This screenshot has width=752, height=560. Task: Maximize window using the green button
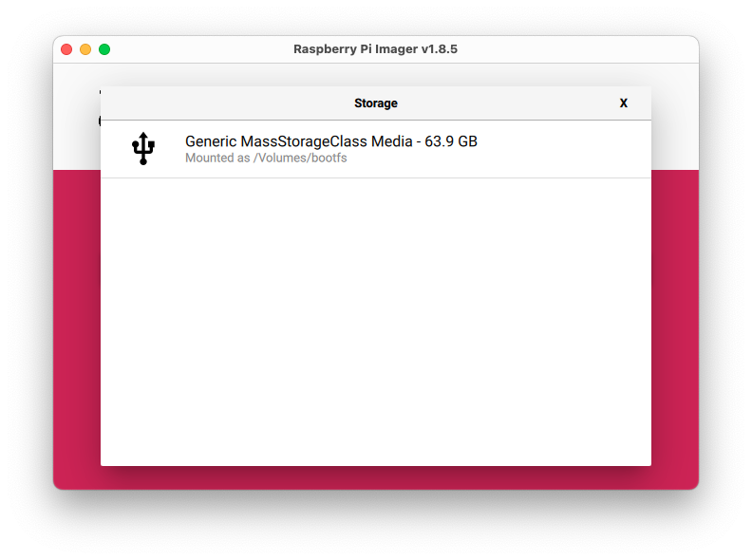[x=104, y=49]
